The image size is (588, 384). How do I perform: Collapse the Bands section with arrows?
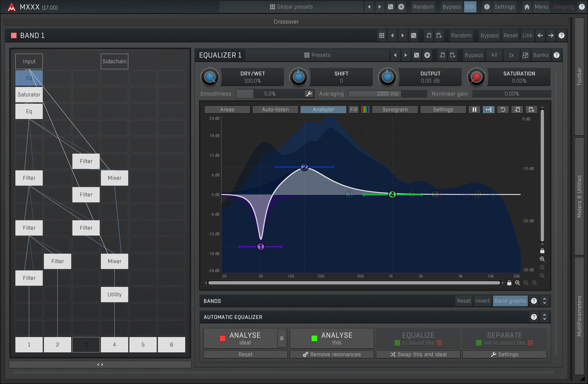(x=545, y=301)
